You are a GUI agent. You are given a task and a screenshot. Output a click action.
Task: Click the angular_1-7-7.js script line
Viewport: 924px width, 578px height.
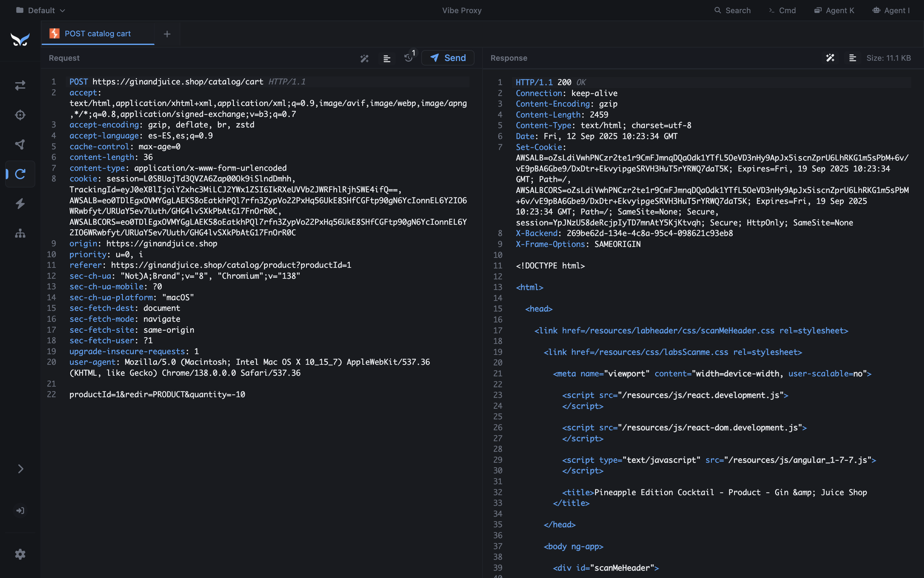[x=719, y=460]
